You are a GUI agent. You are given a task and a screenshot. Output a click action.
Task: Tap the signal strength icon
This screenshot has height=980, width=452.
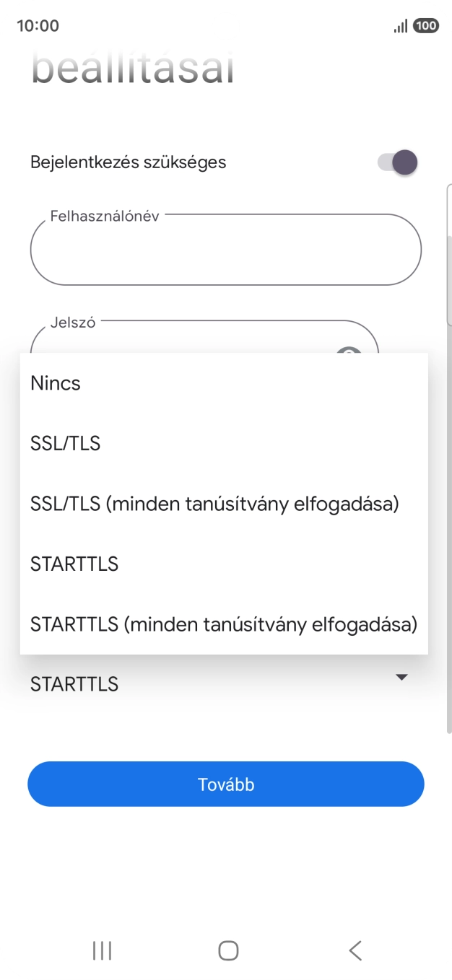point(399,25)
